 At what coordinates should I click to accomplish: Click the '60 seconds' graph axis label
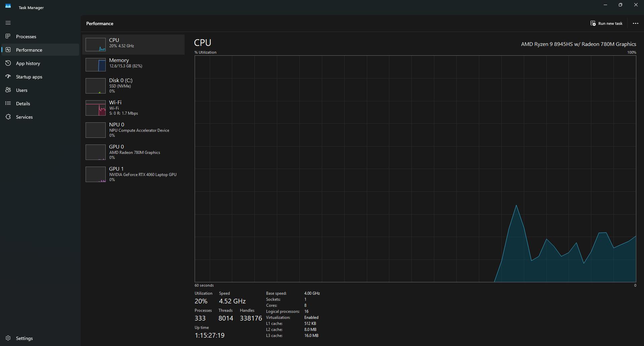coord(204,285)
